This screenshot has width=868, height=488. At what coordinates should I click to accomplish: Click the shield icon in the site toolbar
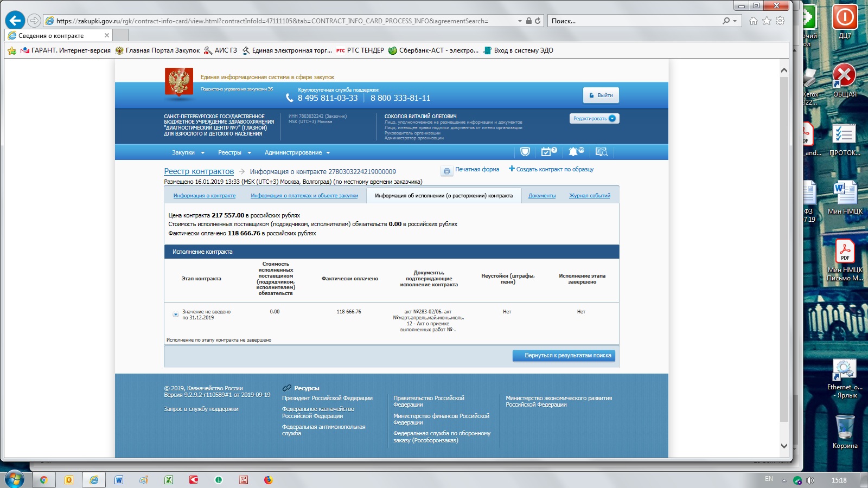525,152
